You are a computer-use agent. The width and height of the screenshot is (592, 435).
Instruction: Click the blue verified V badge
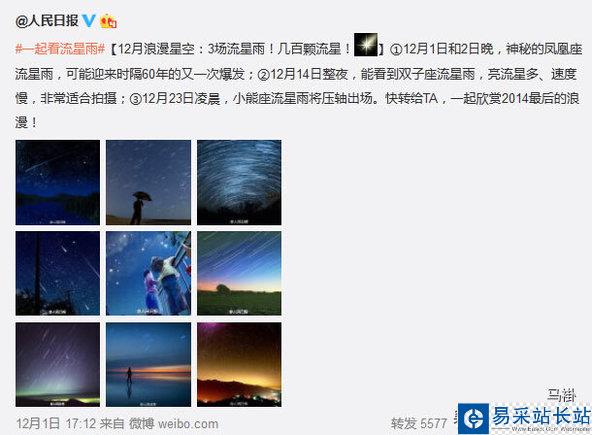pos(89,20)
